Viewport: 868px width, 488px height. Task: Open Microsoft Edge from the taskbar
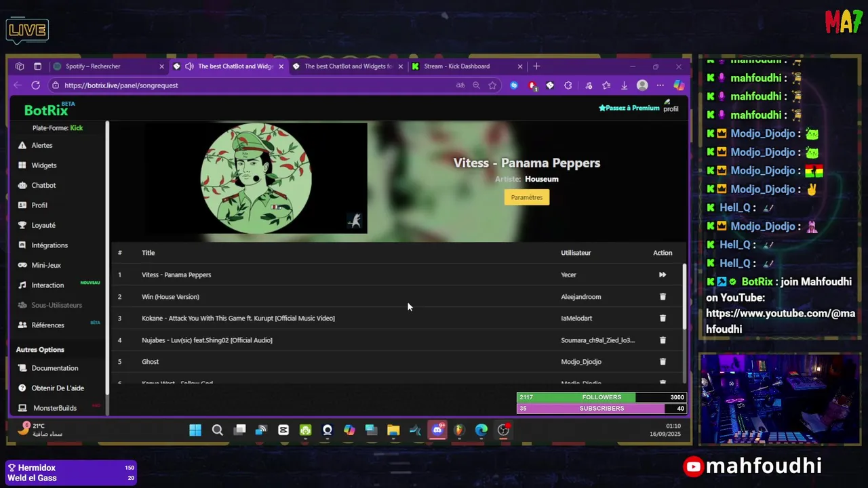481,430
